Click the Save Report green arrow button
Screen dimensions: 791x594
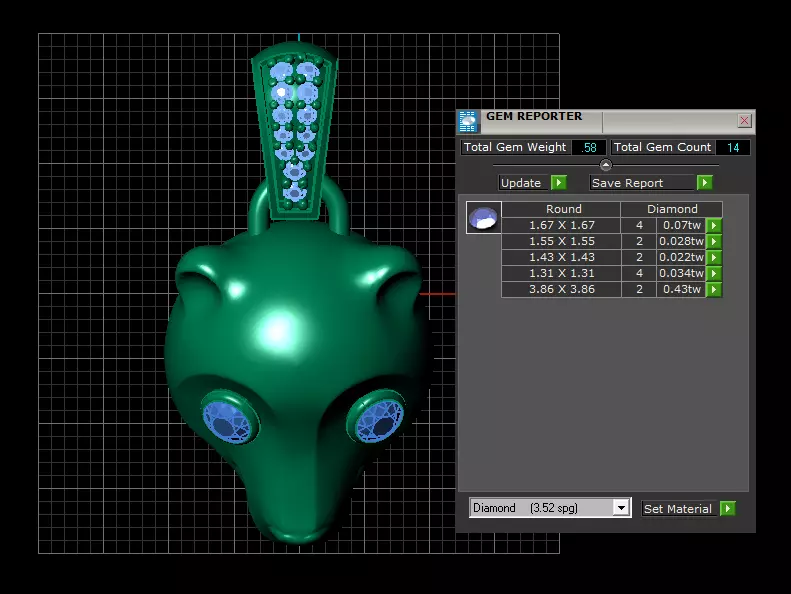tap(705, 183)
